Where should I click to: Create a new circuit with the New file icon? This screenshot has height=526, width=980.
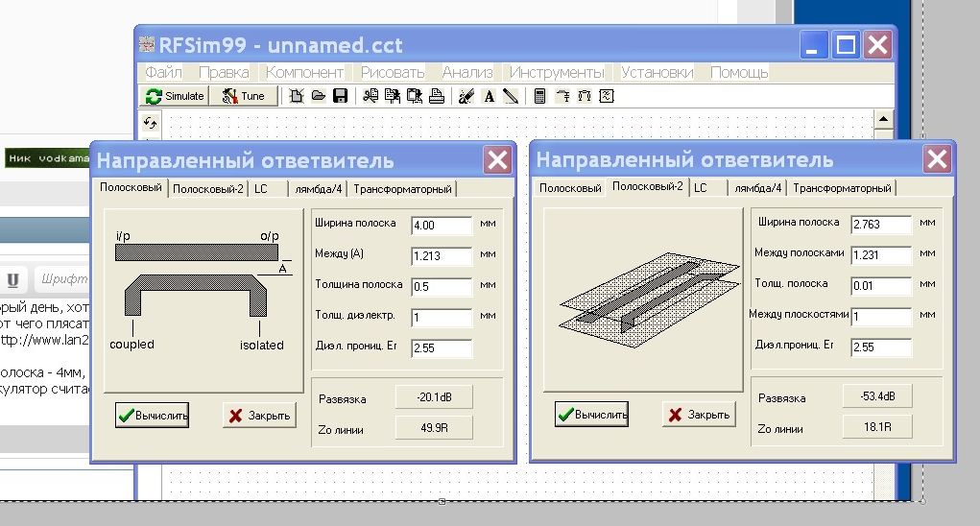tap(297, 96)
